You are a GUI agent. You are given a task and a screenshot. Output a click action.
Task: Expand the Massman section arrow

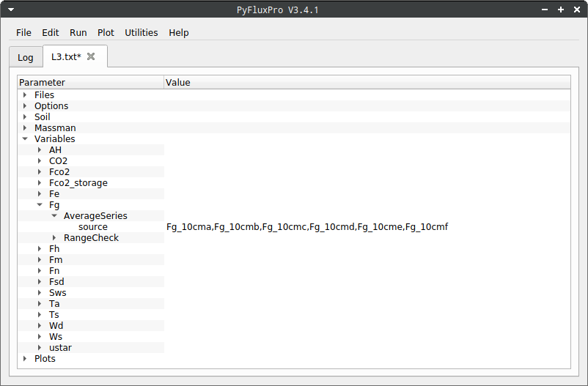coord(25,127)
